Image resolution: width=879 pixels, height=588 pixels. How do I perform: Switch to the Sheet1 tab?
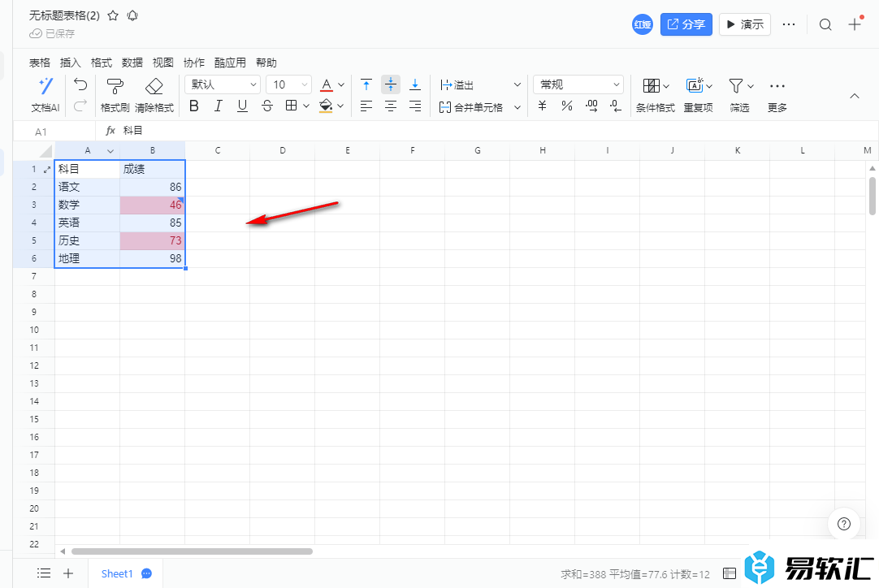point(117,573)
